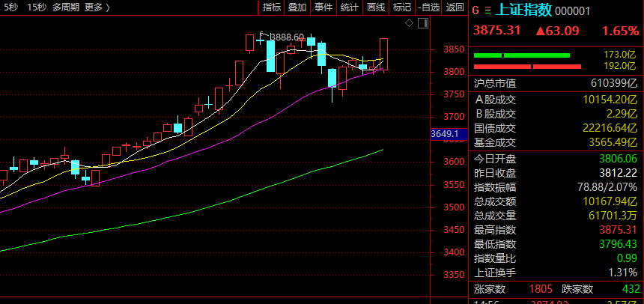Click the 事件 events button
644x304 pixels.
323,7
